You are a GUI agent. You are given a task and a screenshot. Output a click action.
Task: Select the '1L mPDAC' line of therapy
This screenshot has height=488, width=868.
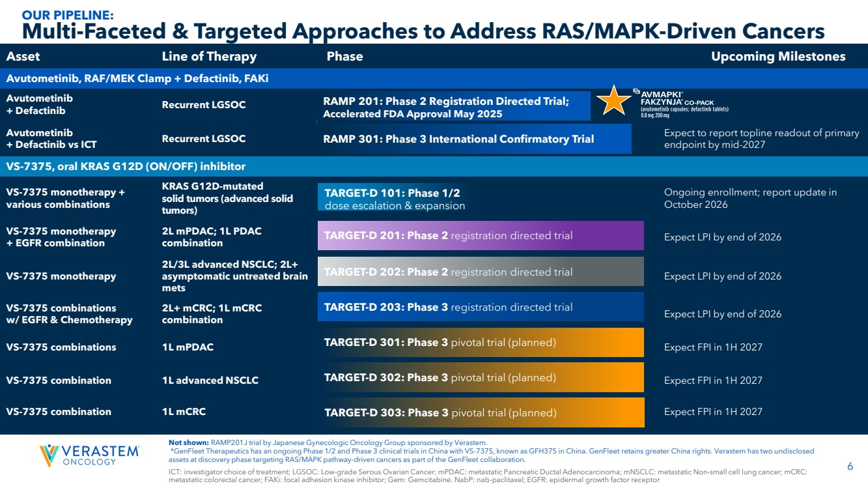point(188,347)
